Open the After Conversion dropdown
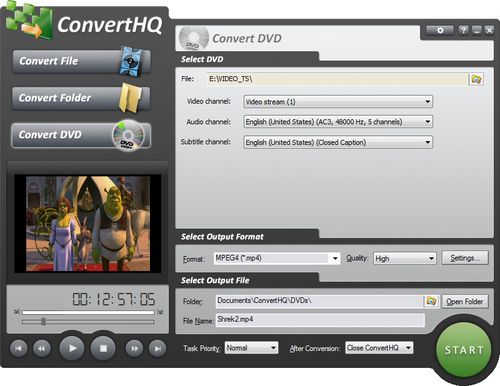500x386 pixels. [379, 348]
